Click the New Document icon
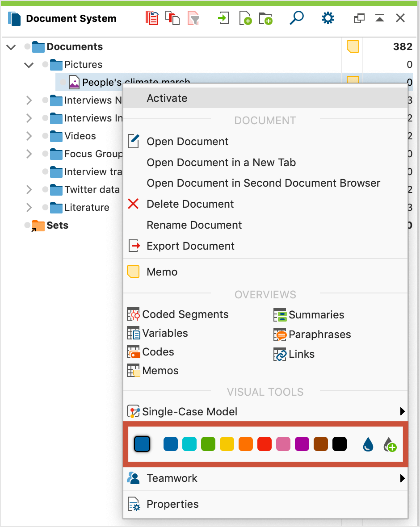This screenshot has height=527, width=420. pos(245,18)
